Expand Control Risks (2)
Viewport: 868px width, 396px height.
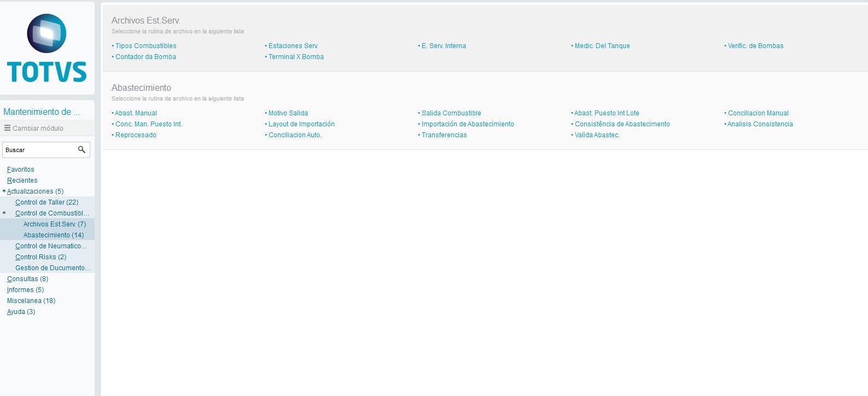pos(40,257)
